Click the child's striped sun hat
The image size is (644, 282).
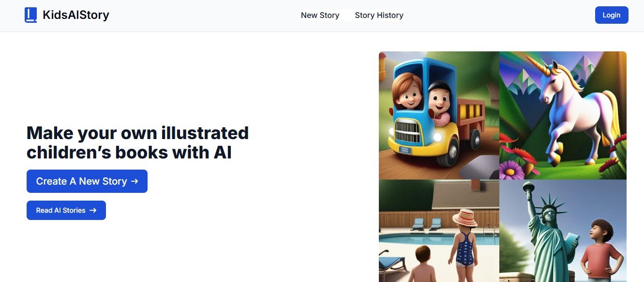tap(465, 217)
